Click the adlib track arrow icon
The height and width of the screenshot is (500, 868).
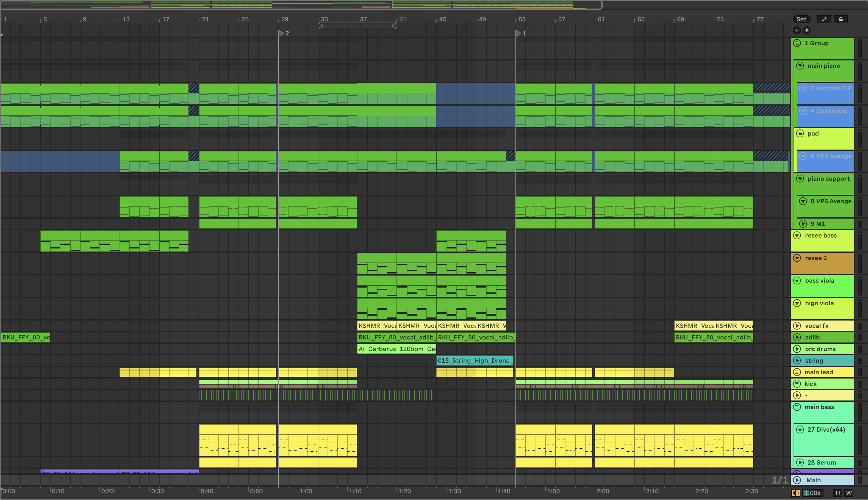[x=797, y=338]
